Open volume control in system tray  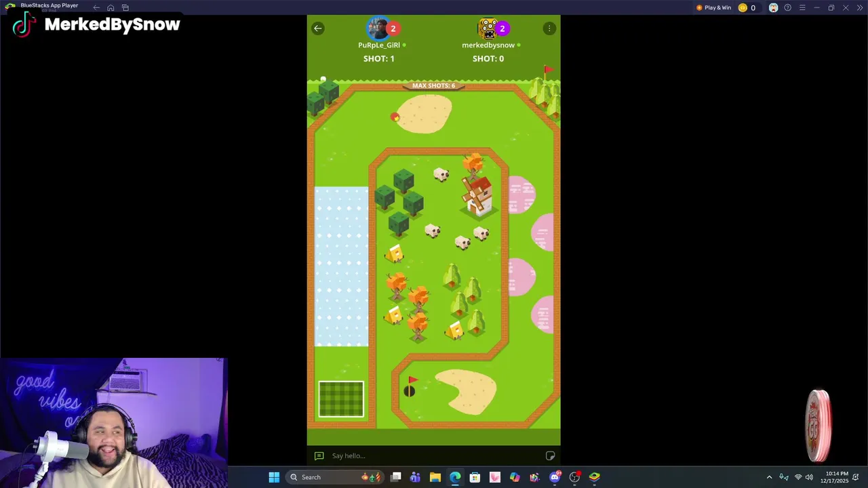click(809, 477)
